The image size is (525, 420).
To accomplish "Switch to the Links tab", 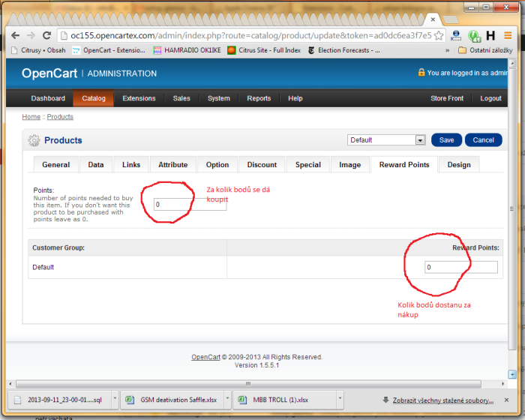I will click(131, 165).
